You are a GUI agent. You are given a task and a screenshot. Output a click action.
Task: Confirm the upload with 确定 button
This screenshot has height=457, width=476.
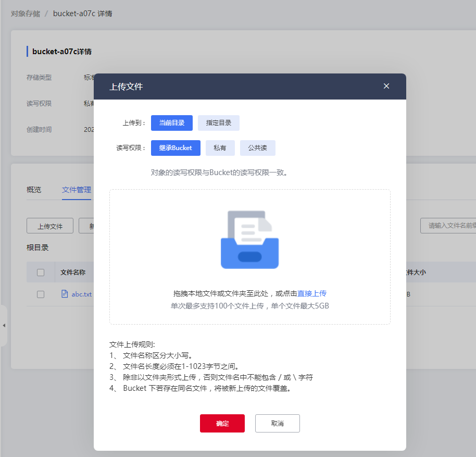tap(222, 423)
